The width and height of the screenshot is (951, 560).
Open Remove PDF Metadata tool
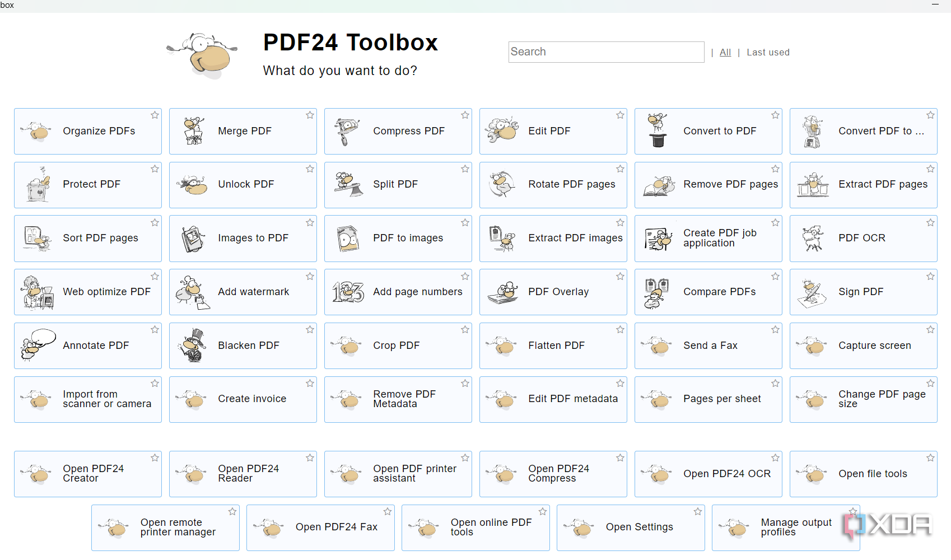[x=398, y=399]
